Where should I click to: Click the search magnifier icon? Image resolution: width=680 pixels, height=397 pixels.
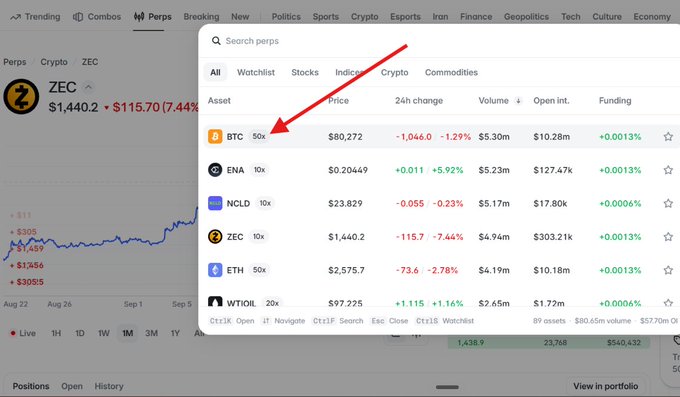pos(216,41)
